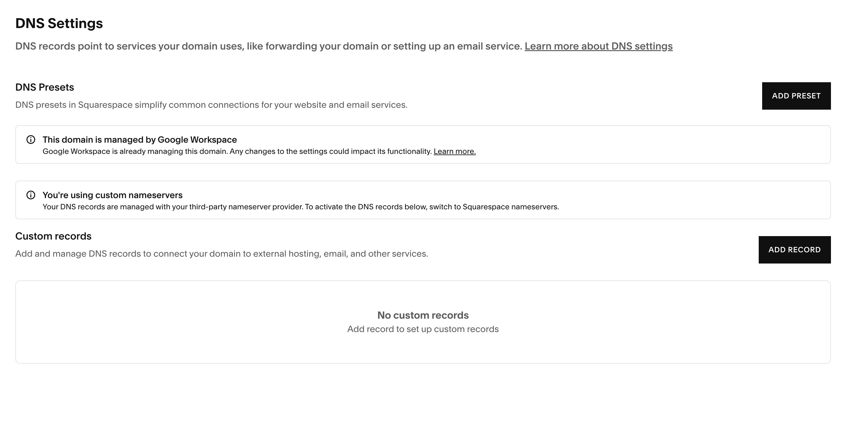Select the DNS Settings page heading
868x423 pixels.
click(59, 23)
